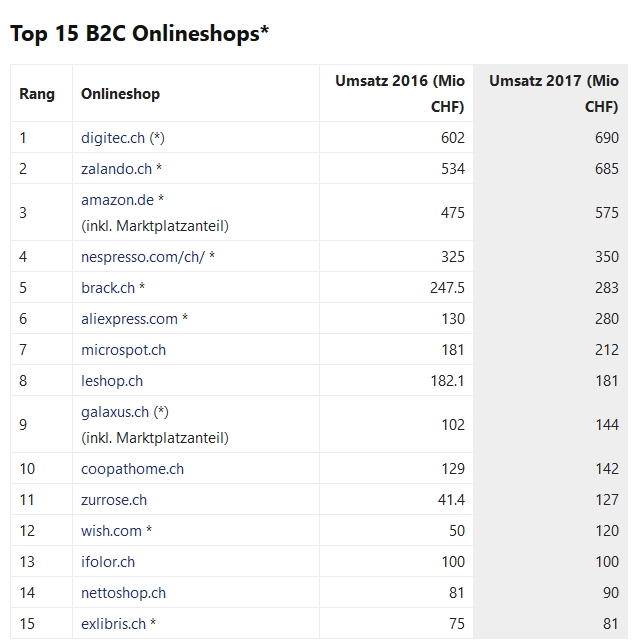Screen dimensions: 633x642
Task: Select the 2016 value 475 for amazon.de
Action: [x=453, y=213]
